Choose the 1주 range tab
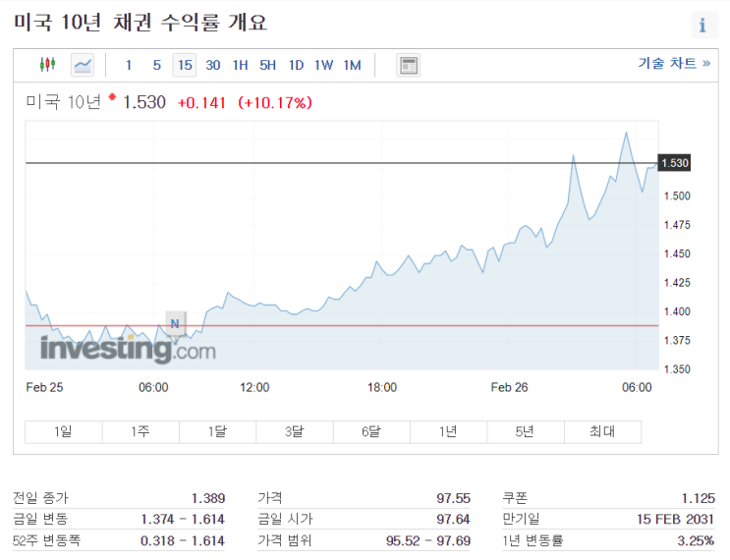 140,431
